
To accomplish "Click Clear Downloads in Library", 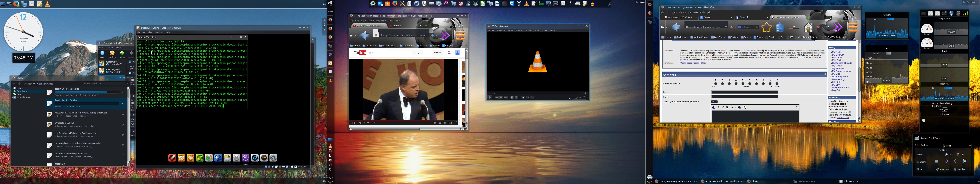I will point(45,84).
